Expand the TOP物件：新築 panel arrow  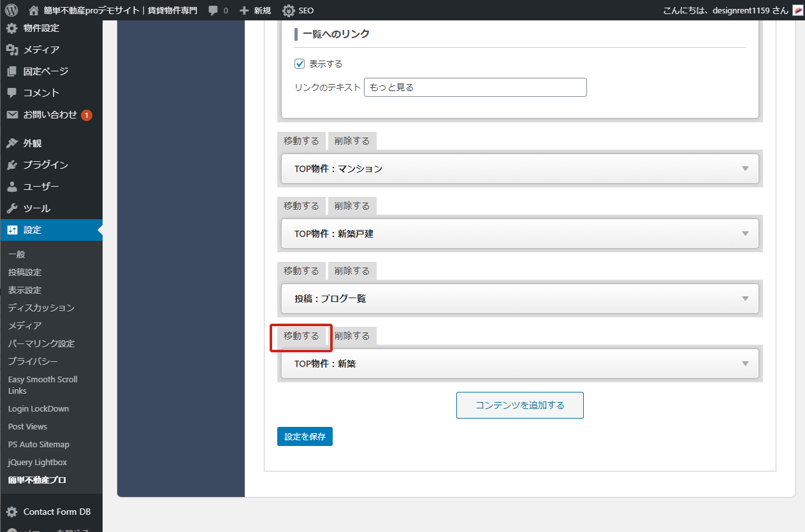click(x=745, y=364)
